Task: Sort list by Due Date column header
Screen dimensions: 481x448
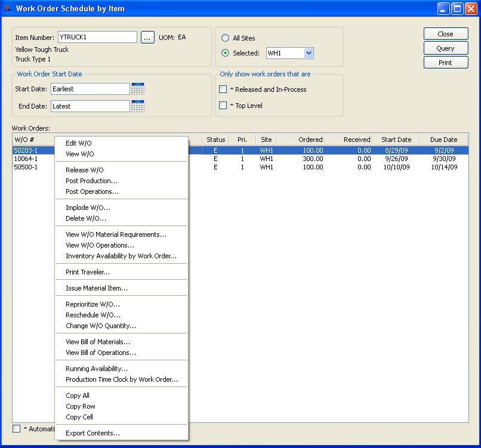Action: point(443,140)
